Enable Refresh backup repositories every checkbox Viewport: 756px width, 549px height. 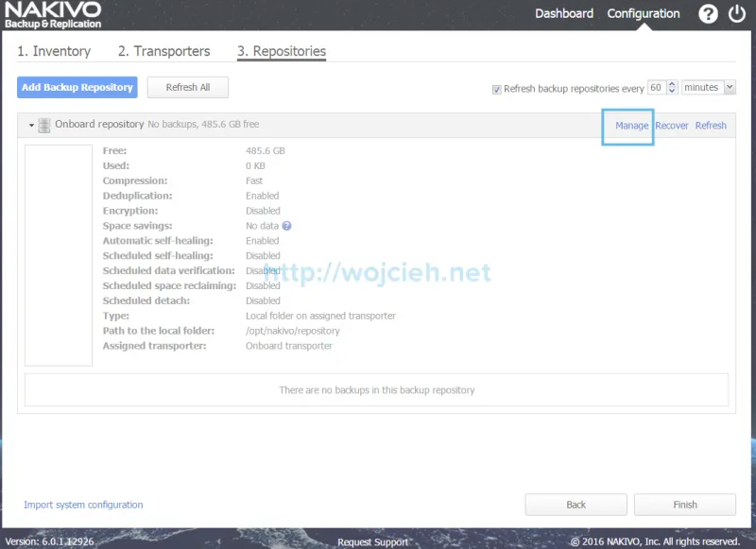tap(496, 88)
